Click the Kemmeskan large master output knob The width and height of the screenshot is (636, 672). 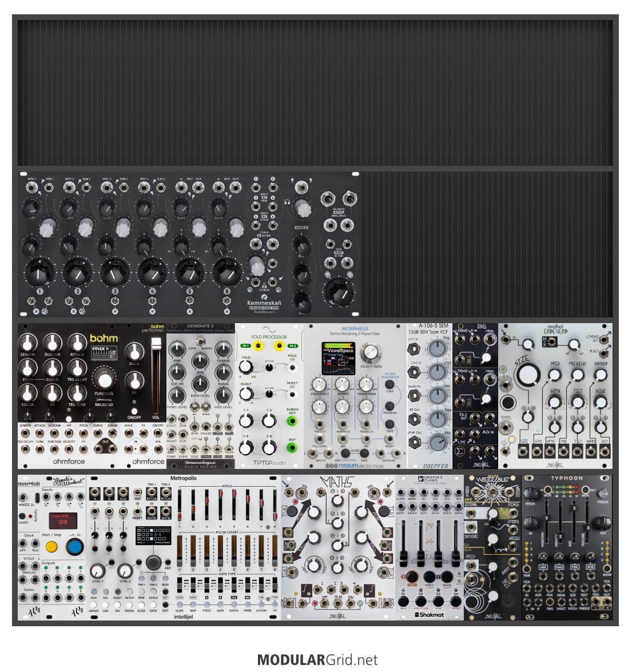339,292
